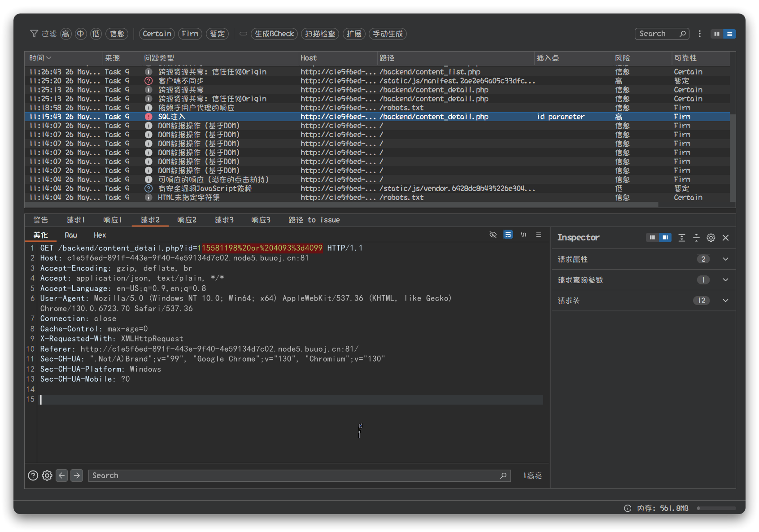Click the 扫描检查 button
Viewport: 759px width, 532px height.
(x=320, y=34)
